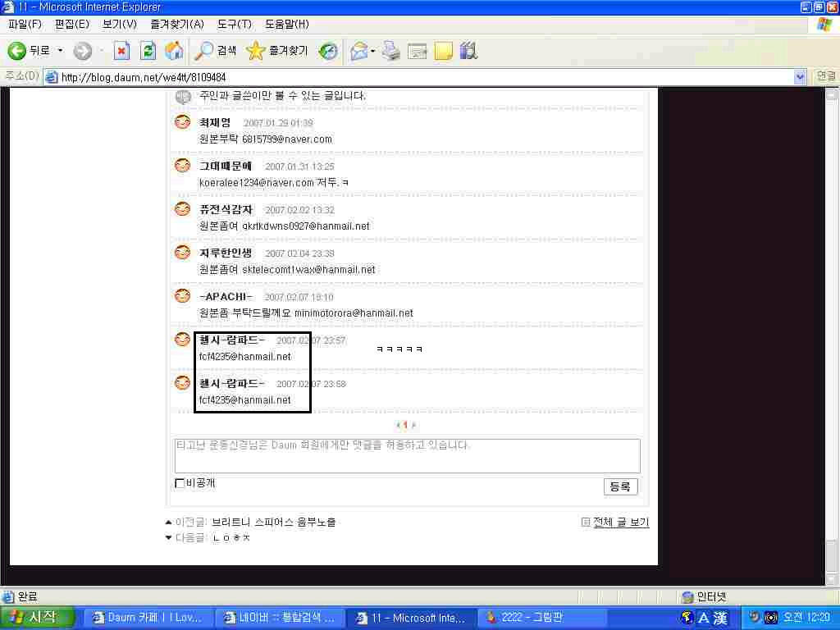Click the IME language icon in the taskbar
840x630 pixels.
tap(687, 618)
